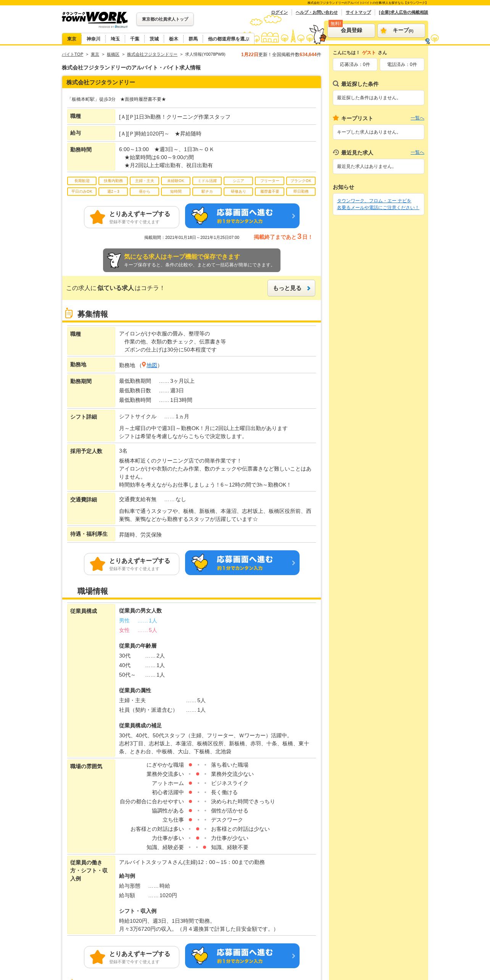Click the 週2～3 tag
Viewport: 490px width, 980px height.
click(113, 192)
